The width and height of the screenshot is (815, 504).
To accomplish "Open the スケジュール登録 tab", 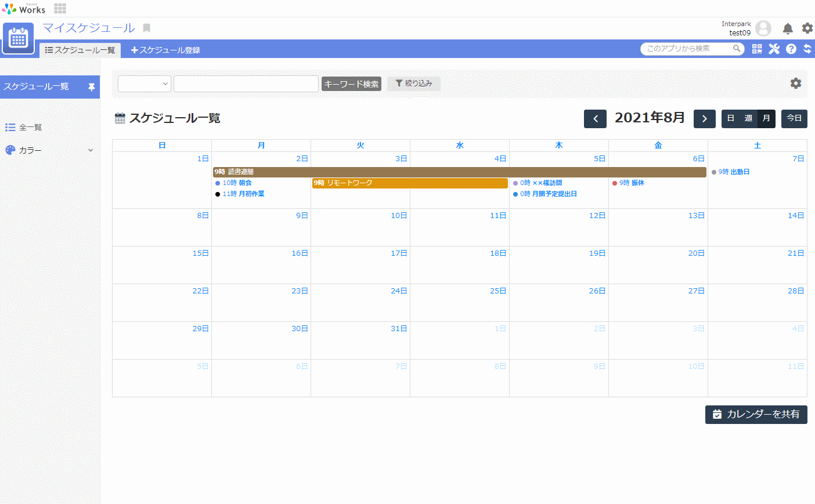I will 165,50.
